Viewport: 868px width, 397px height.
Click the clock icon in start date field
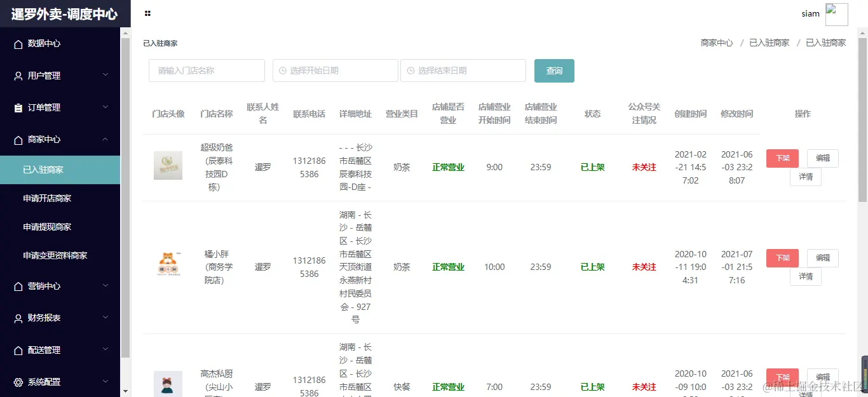point(283,71)
